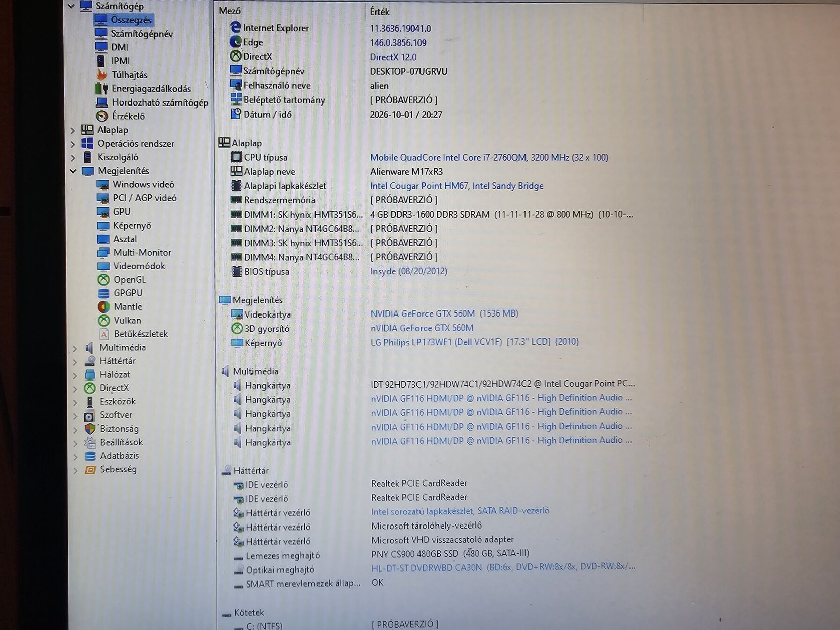Open the Insyde BIOS link

[x=408, y=271]
